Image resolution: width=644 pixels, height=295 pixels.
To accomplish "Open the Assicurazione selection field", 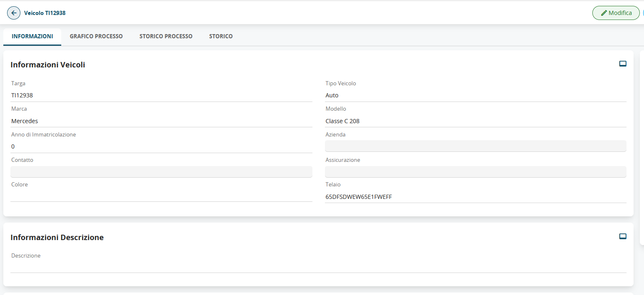I will click(475, 172).
